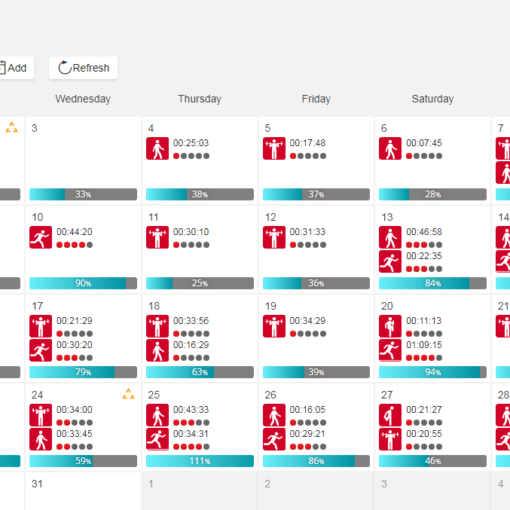Click the 46% progress bar on the 27th

point(433,461)
